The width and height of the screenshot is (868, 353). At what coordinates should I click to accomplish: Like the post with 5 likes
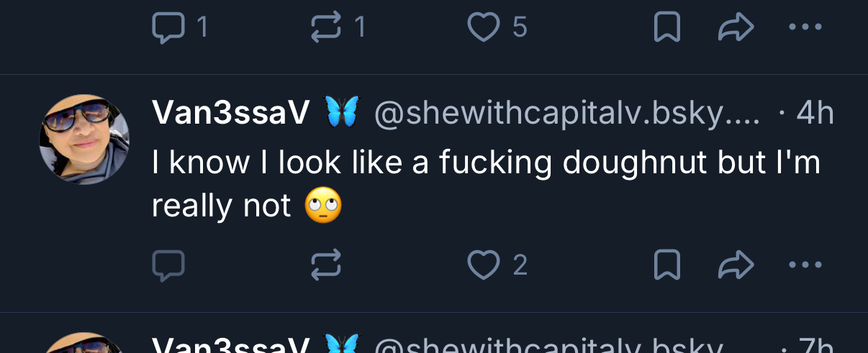(x=484, y=28)
